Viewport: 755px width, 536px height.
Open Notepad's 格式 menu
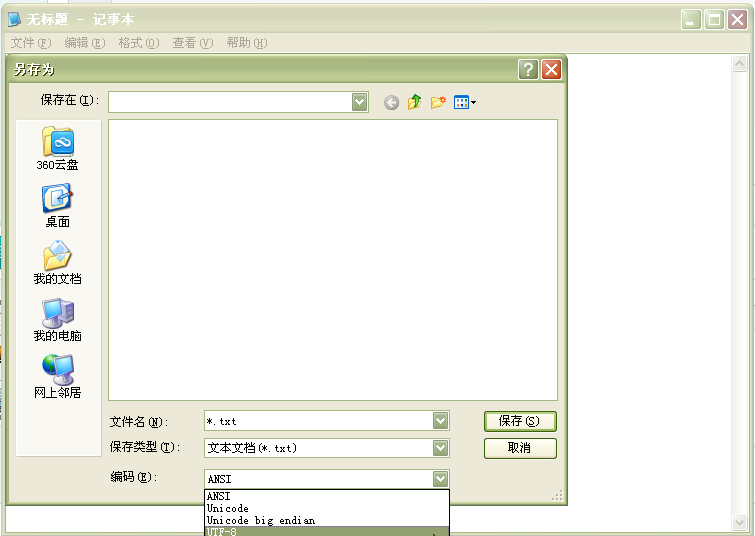[x=139, y=43]
